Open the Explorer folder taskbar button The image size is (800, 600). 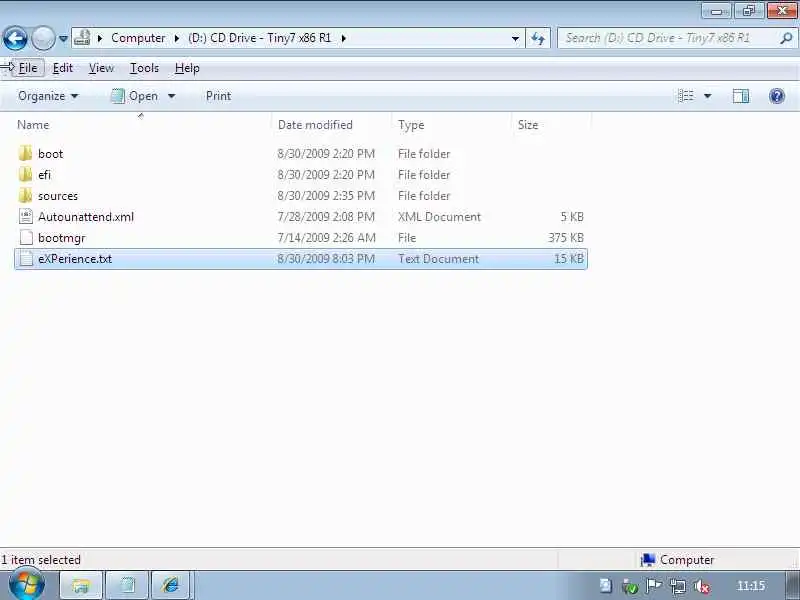(x=82, y=585)
